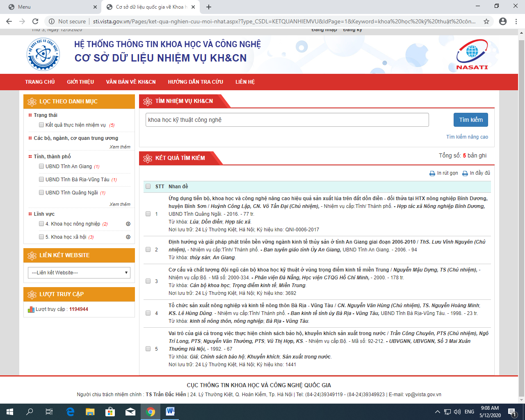This screenshot has height=420, width=525.
Task: Click the ministry emblem logo in header
Action: pyautogui.click(x=43, y=54)
